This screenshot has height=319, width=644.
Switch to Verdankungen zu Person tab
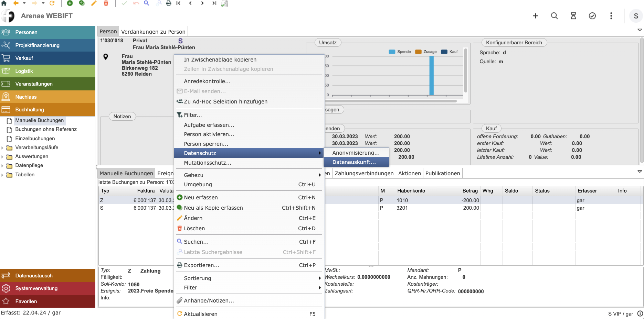tap(153, 32)
